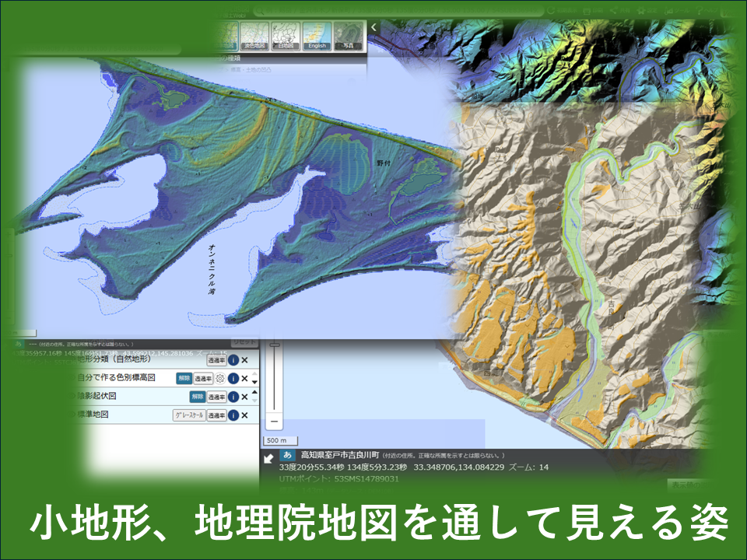Image resolution: width=747 pixels, height=560 pixels.
Task: Toggle 解除 on 陰影起伏図 layer
Action: pos(197,397)
